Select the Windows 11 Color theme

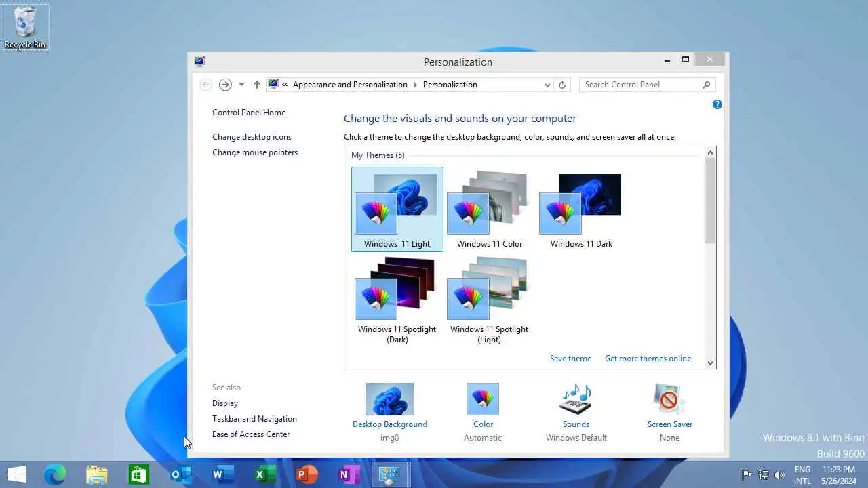489,209
